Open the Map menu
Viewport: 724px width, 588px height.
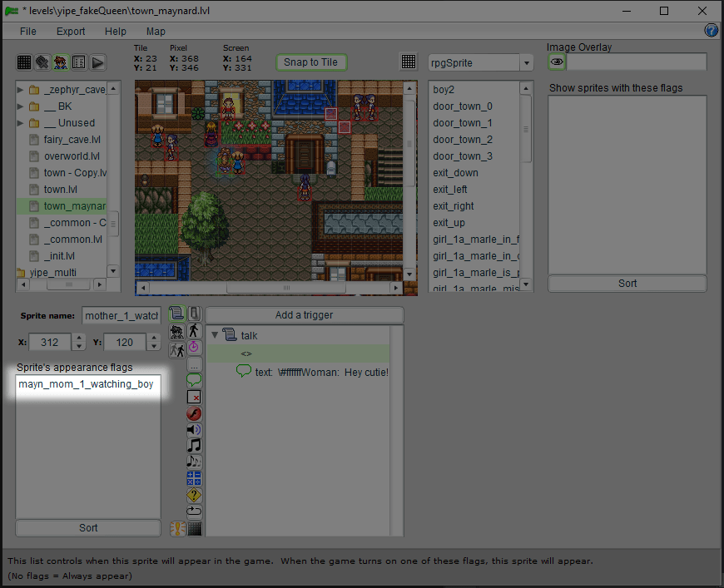click(156, 32)
